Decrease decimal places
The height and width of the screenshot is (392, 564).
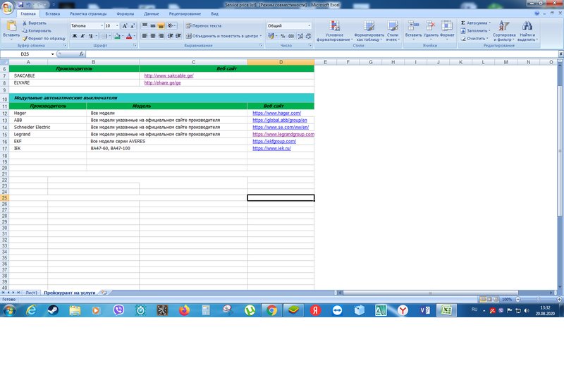click(308, 36)
